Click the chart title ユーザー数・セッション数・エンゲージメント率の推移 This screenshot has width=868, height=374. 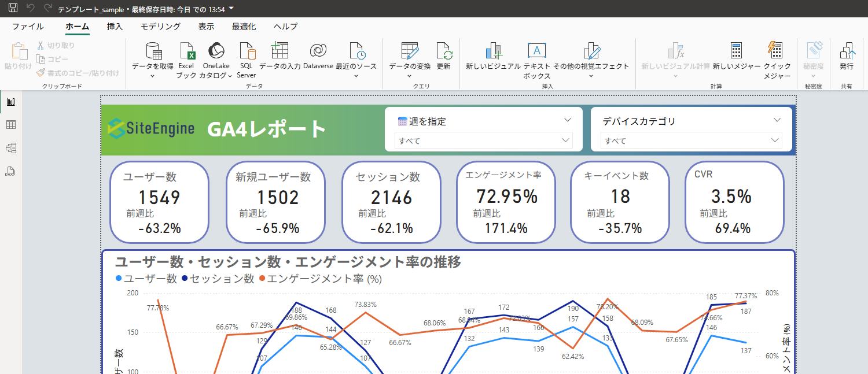coord(288,262)
